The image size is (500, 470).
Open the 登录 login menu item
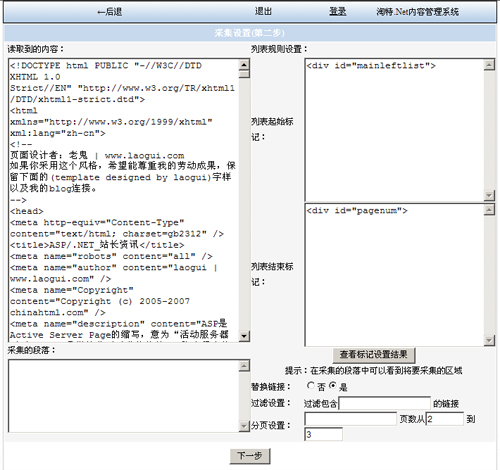click(338, 12)
